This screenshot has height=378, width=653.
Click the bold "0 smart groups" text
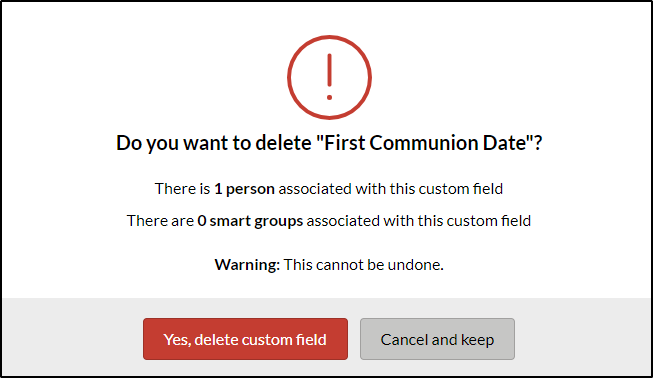click(250, 221)
